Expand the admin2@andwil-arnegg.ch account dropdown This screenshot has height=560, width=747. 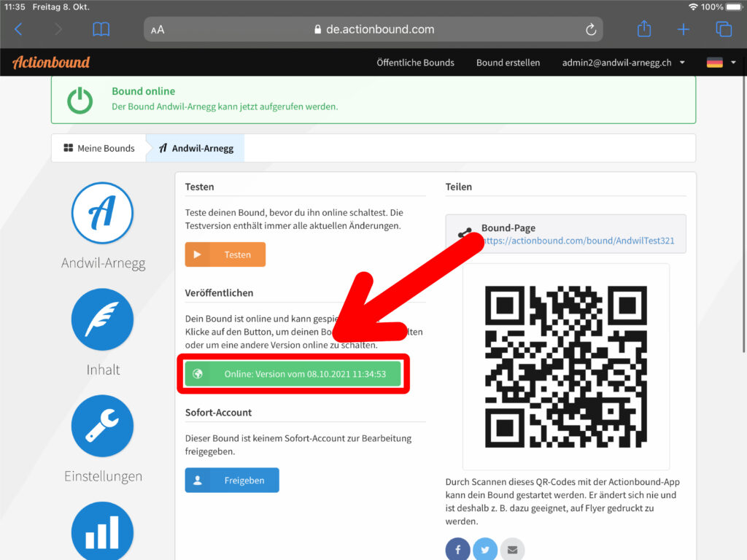coord(623,63)
